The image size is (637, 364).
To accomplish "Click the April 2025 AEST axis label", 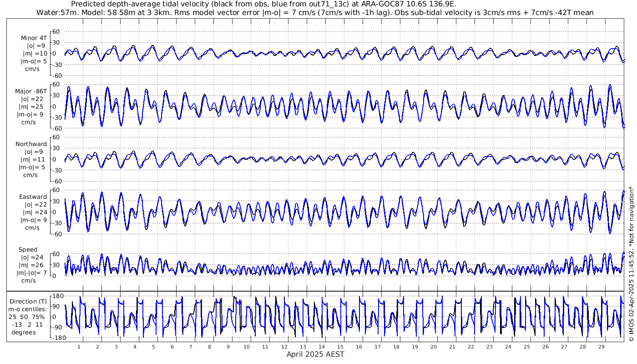I will pyautogui.click(x=315, y=354).
